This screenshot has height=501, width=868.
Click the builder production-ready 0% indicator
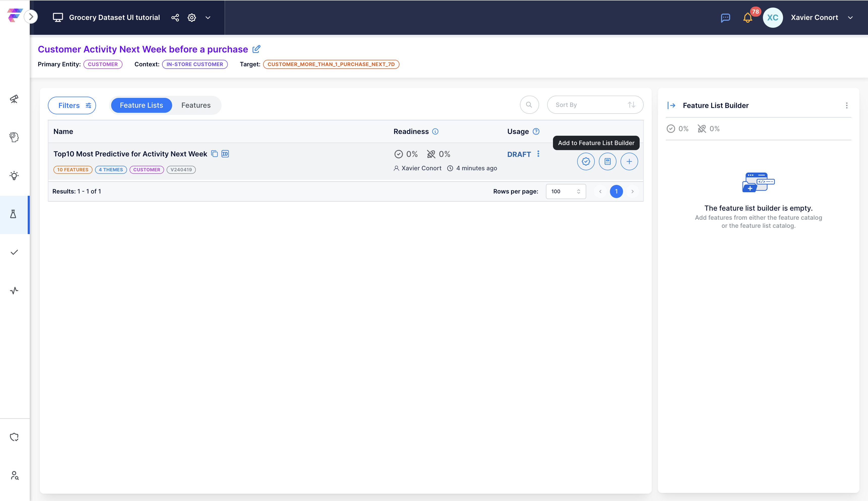[708, 129]
